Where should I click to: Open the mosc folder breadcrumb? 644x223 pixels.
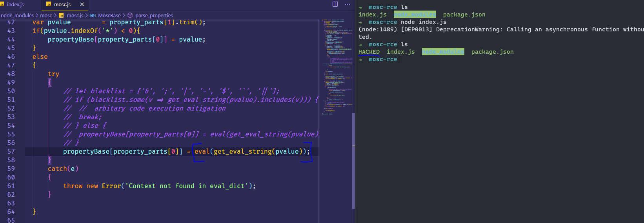(x=46, y=15)
